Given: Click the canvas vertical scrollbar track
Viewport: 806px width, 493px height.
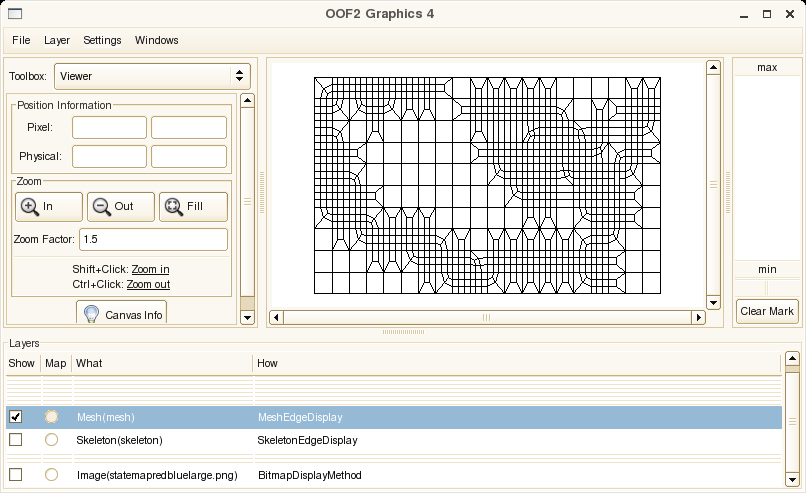Looking at the screenshot, I should (x=713, y=185).
